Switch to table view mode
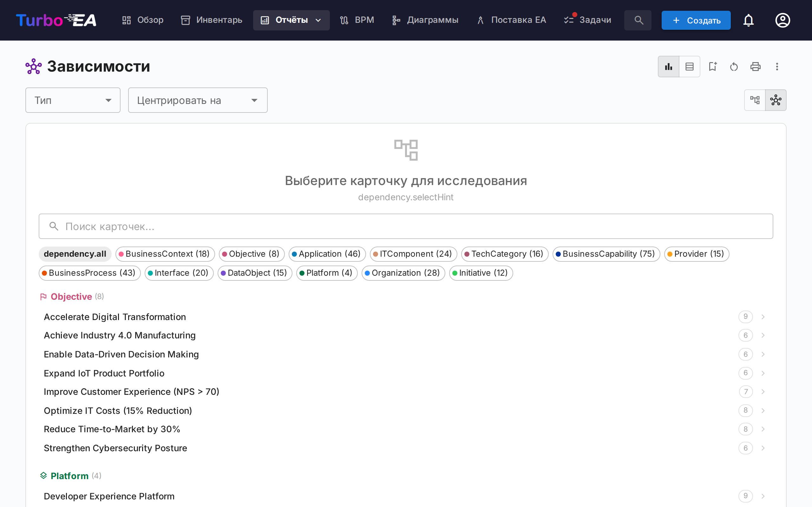Image resolution: width=812 pixels, height=507 pixels. [x=690, y=67]
